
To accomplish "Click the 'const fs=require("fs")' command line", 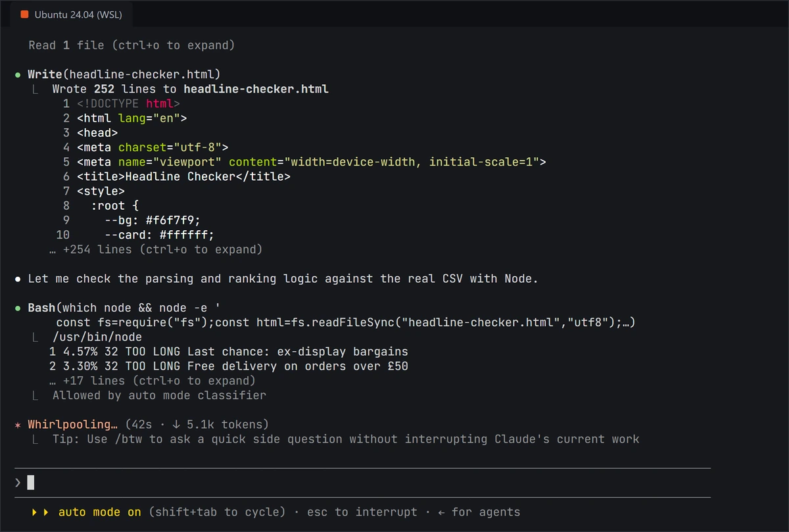I will point(345,322).
